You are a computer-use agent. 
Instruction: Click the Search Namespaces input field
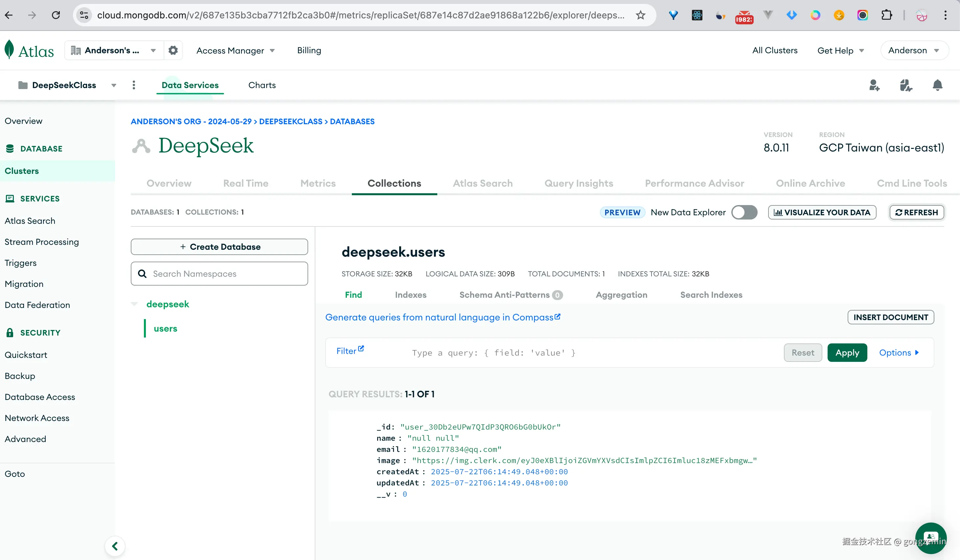click(x=219, y=273)
